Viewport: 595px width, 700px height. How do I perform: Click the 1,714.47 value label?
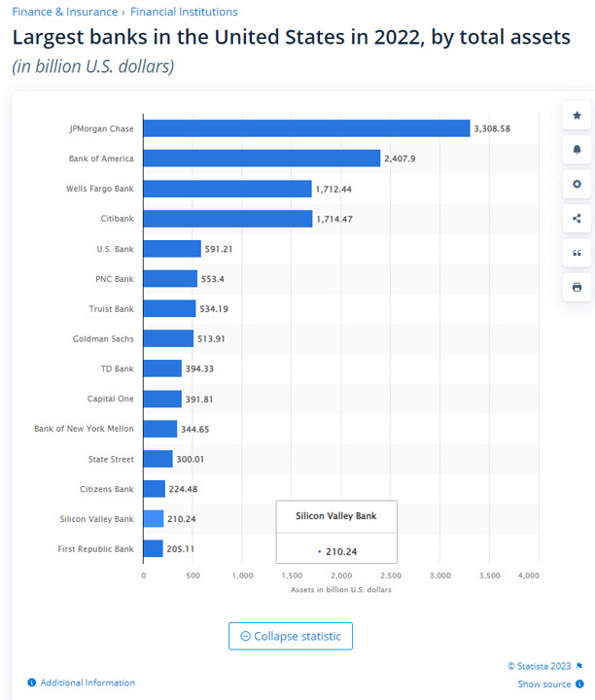pyautogui.click(x=334, y=219)
